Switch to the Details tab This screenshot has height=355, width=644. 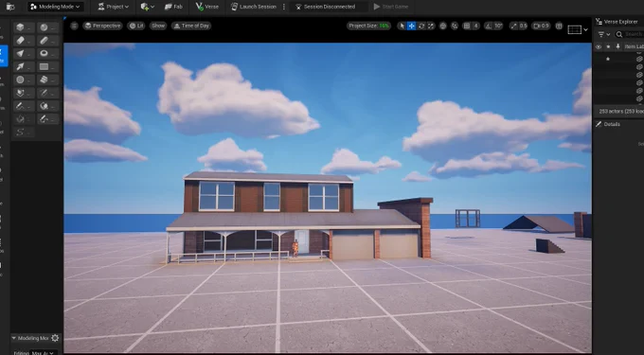pos(608,124)
